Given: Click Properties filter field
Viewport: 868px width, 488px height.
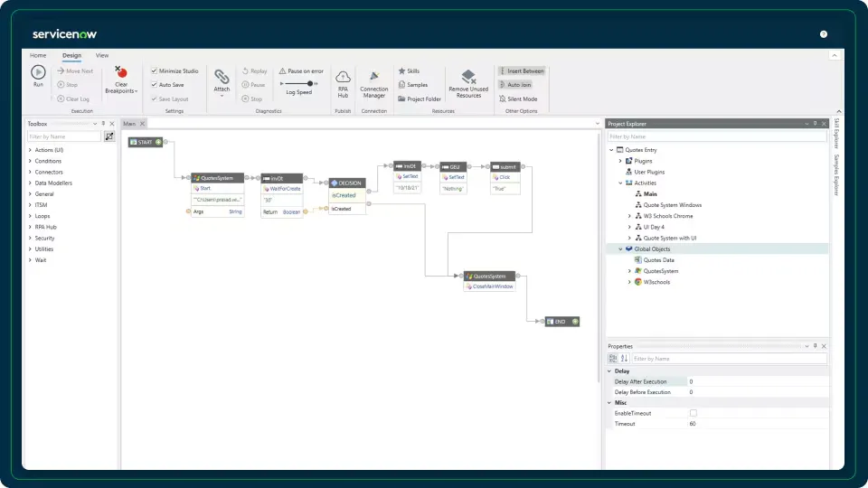Looking at the screenshot, I should tap(729, 359).
